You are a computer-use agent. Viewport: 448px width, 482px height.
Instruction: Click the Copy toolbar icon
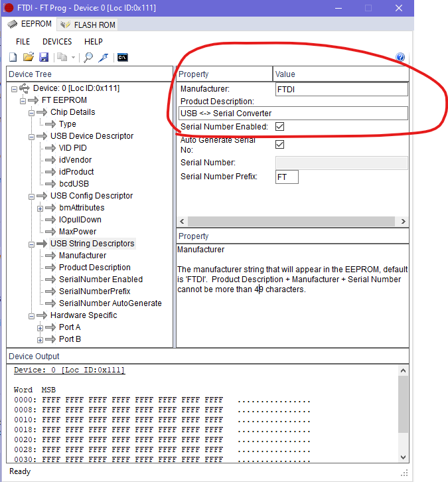click(62, 57)
